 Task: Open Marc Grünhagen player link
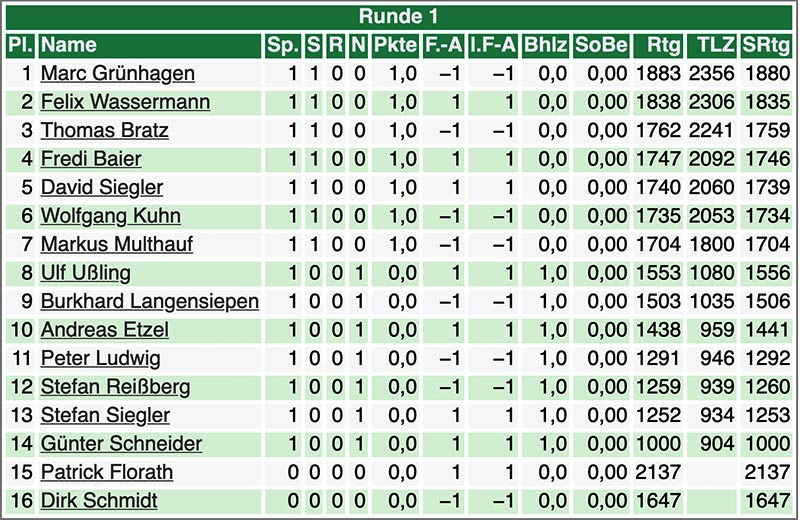coord(118,73)
